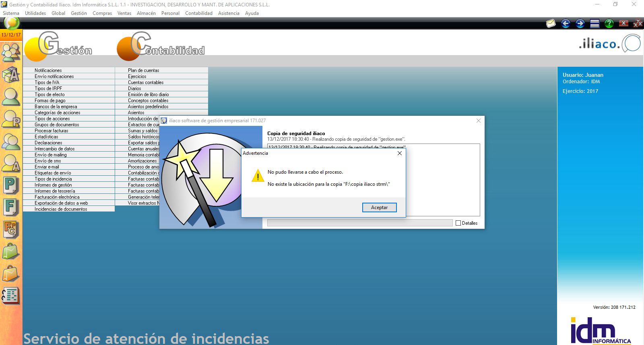The height and width of the screenshot is (345, 644).
Task: Toggle the Detalles checkbox
Action: (458, 223)
